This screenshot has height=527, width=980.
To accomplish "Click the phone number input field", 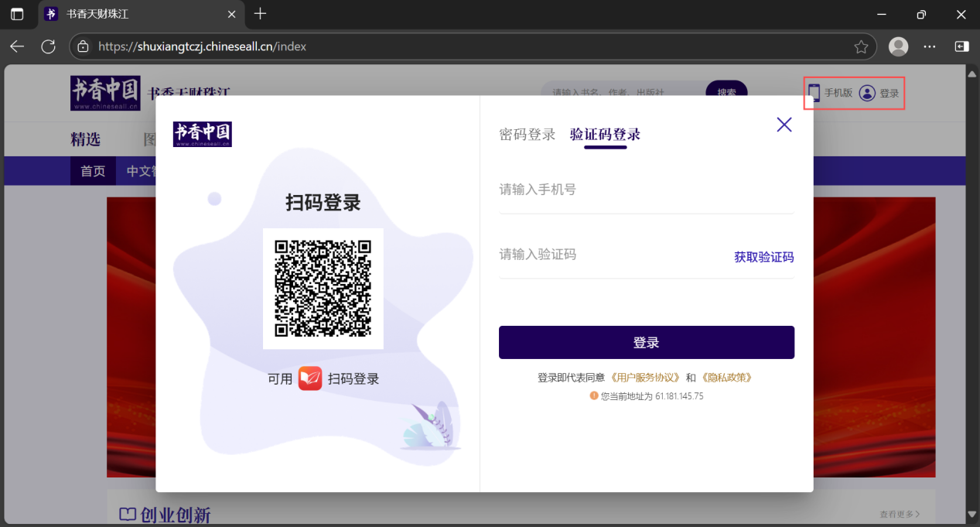I will pyautogui.click(x=646, y=190).
